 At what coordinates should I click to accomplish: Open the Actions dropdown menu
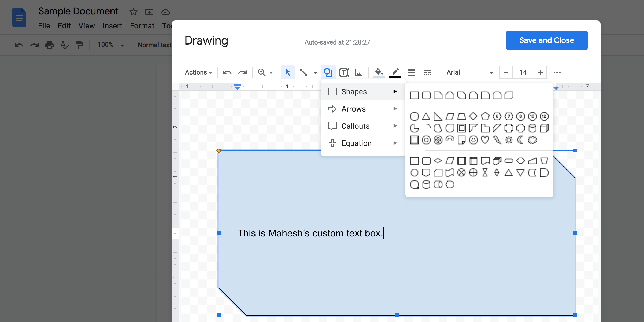click(198, 72)
